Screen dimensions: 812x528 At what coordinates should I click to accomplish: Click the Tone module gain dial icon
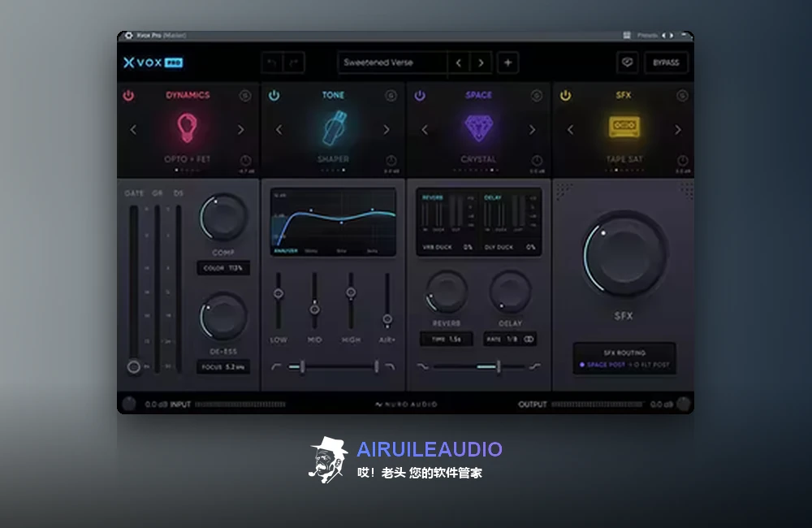coord(391,160)
